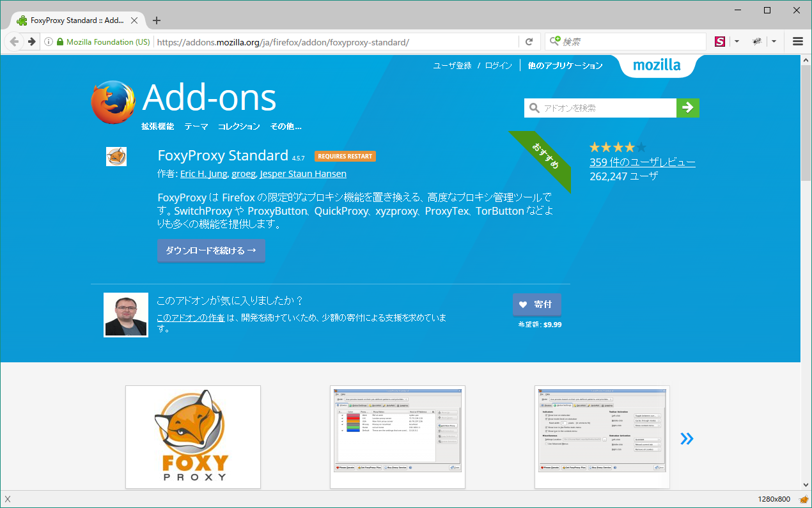The image size is (812, 508).
Task: Open the FoxyProxy logo thumbnail
Action: 193,437
